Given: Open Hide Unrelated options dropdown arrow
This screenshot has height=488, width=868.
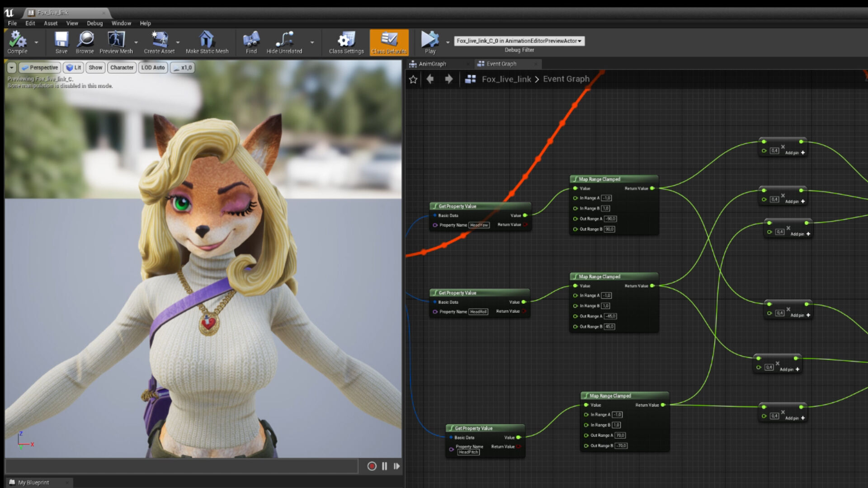Looking at the screenshot, I should click(x=312, y=42).
